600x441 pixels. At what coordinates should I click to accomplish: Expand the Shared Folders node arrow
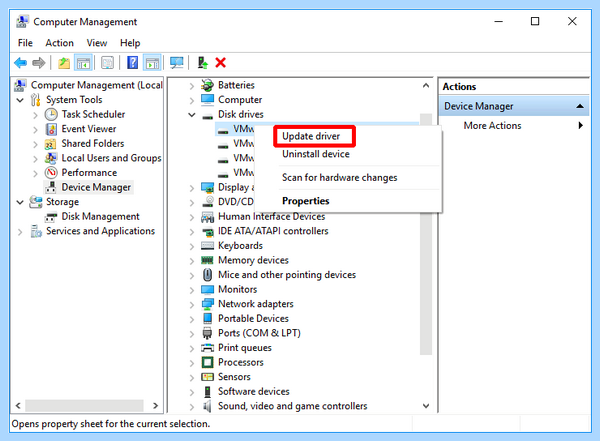(36, 144)
